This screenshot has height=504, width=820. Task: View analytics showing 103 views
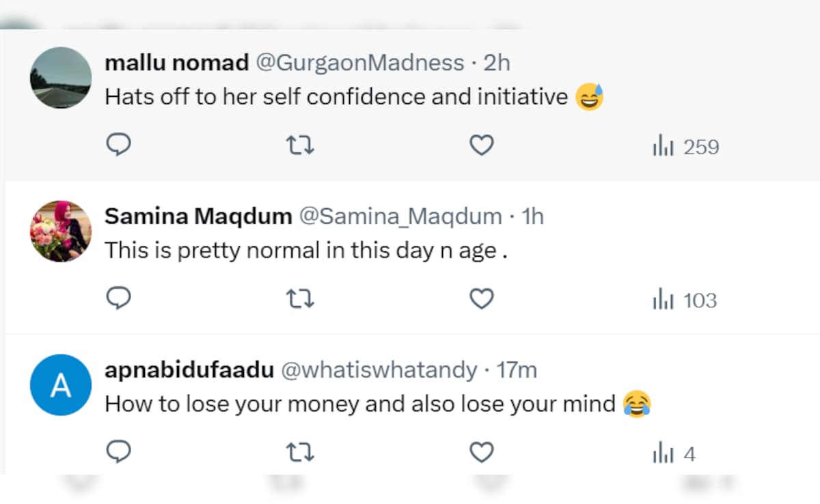click(x=685, y=300)
